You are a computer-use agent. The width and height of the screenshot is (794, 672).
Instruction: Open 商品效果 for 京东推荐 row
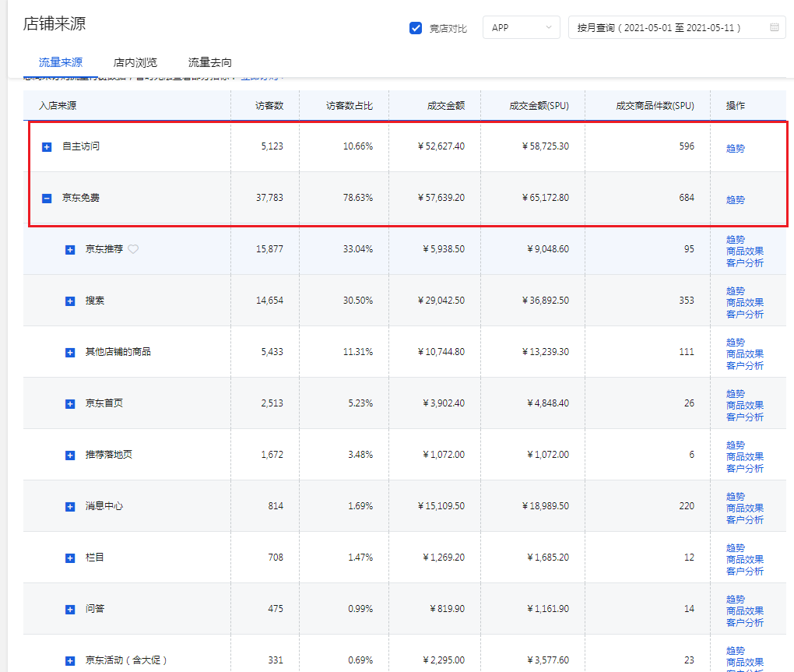745,252
